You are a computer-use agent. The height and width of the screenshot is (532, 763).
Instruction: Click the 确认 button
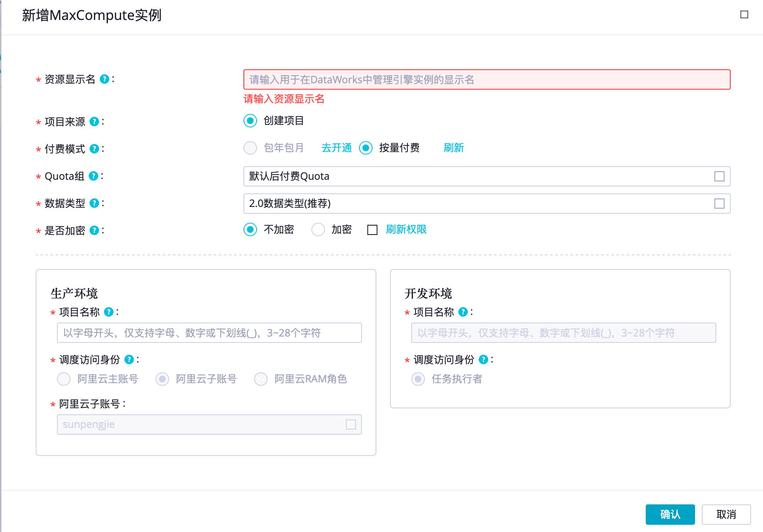[670, 515]
